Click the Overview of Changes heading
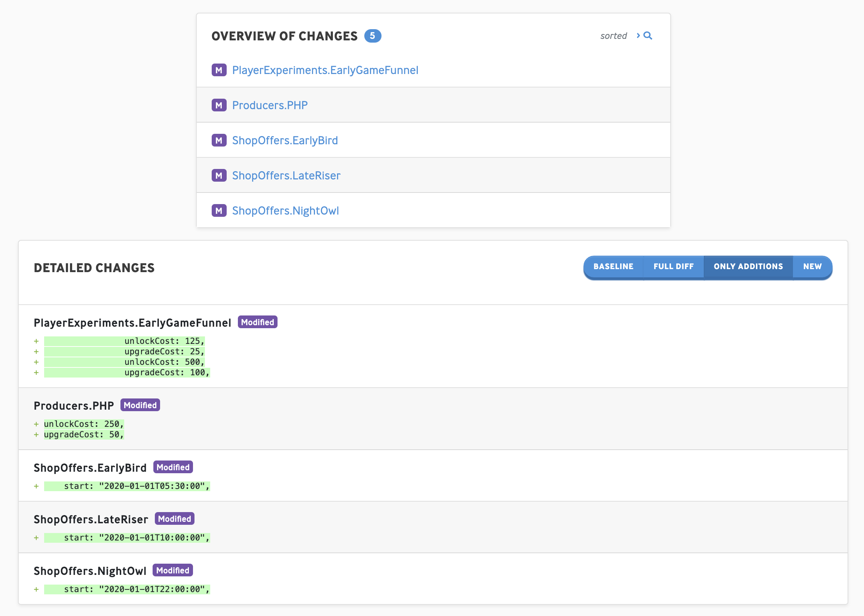Screen dimensions: 864x616 coord(285,36)
